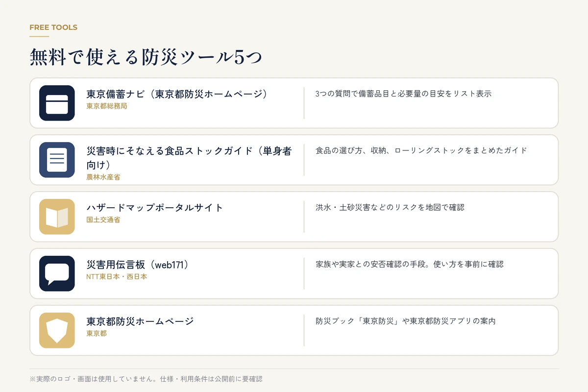
Task: Open the 東京都防災ホームページ title in the last card
Action: click(140, 321)
